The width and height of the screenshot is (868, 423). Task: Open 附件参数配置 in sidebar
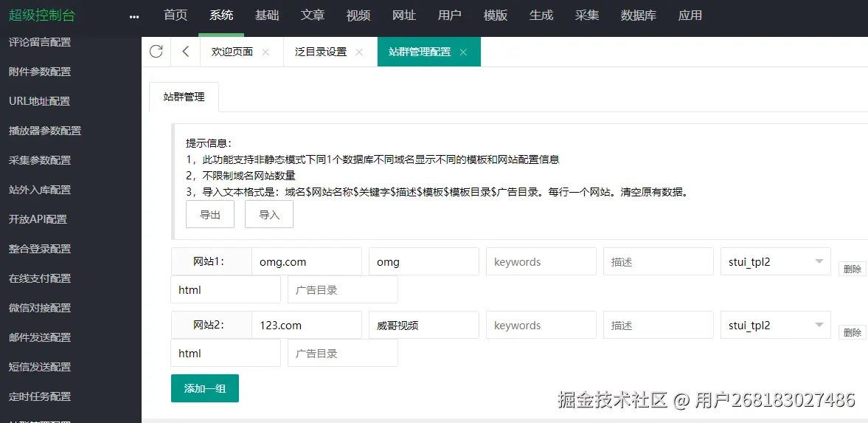click(40, 72)
